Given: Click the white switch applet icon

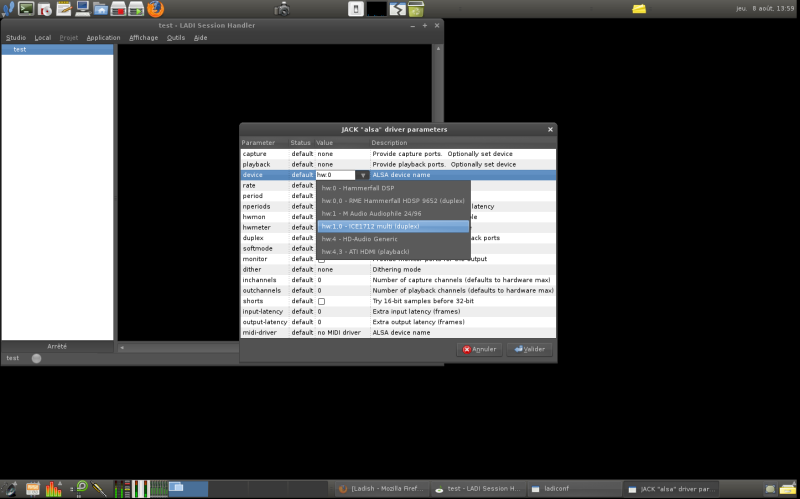Looking at the screenshot, I should coord(356,9).
